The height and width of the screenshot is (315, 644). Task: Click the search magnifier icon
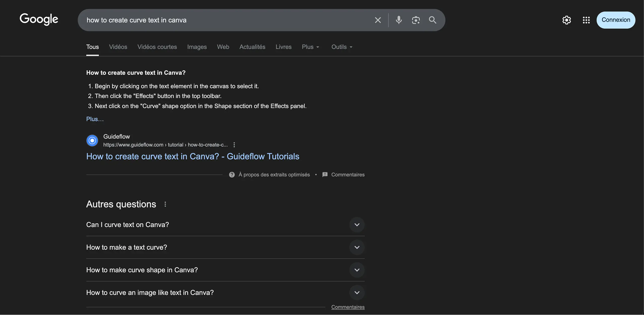pyautogui.click(x=432, y=20)
